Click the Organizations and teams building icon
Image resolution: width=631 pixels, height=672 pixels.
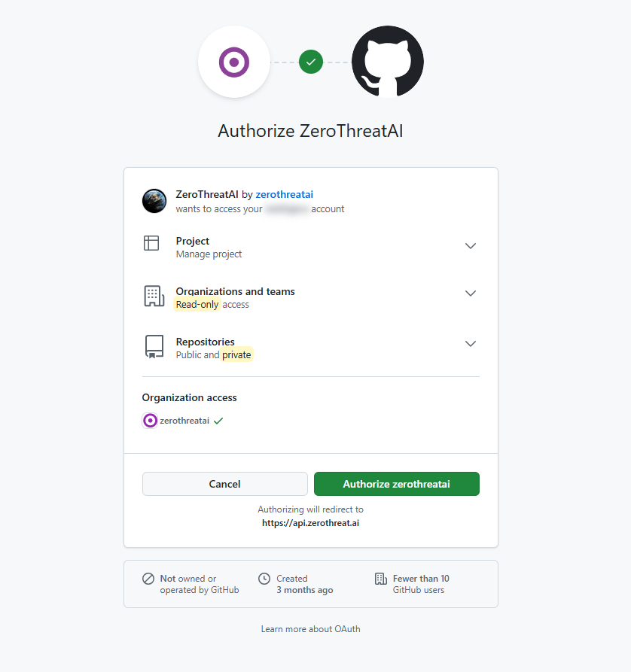pos(154,296)
